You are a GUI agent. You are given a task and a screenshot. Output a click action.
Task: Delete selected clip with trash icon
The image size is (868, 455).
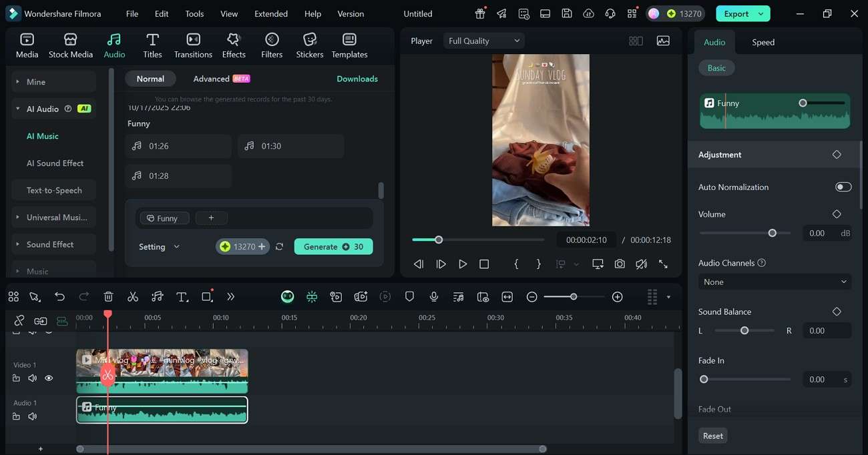click(109, 297)
